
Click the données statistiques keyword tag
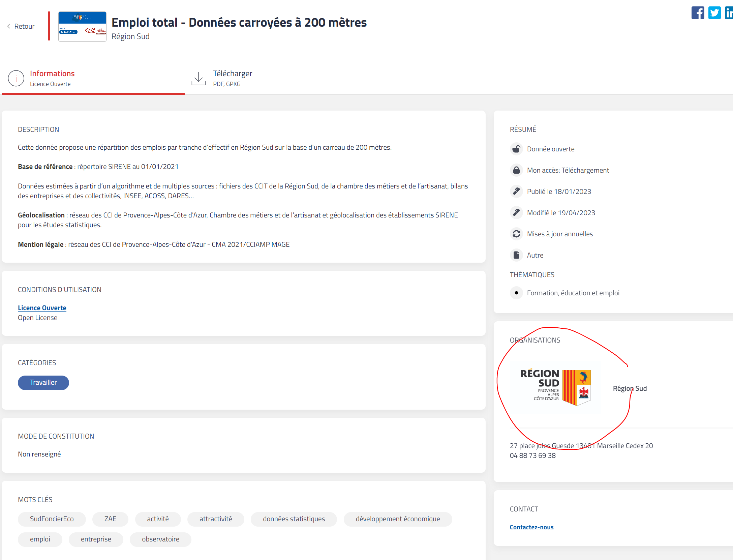click(294, 519)
